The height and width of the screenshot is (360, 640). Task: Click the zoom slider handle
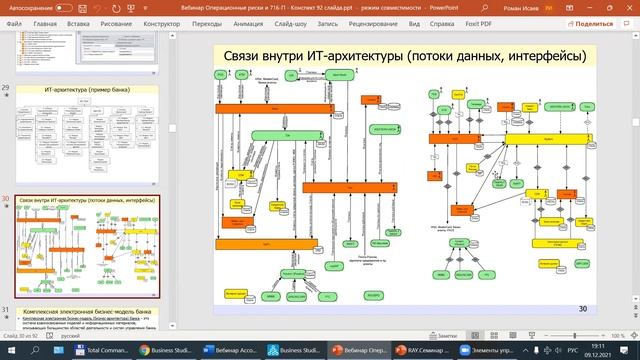click(575, 336)
